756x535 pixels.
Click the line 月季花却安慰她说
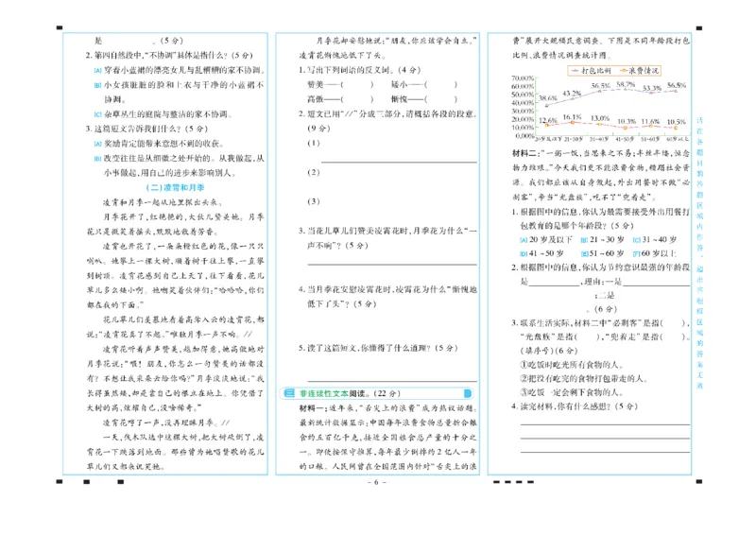396,41
